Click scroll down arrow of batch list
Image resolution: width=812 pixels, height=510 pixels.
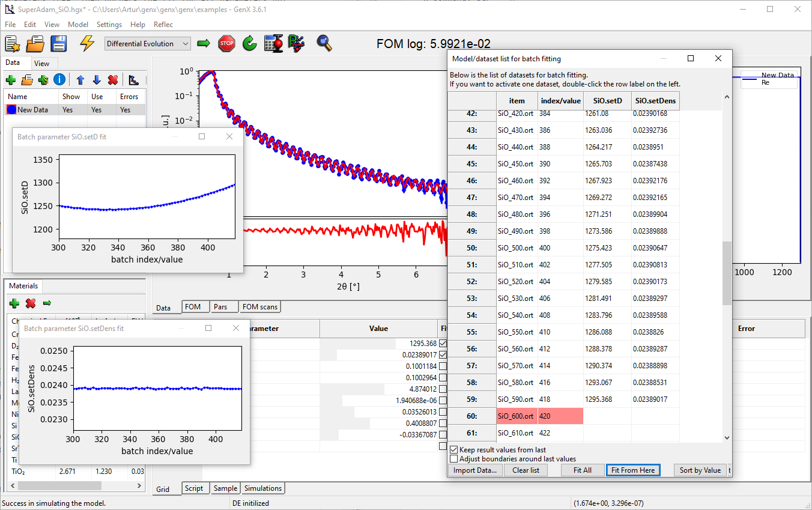727,439
